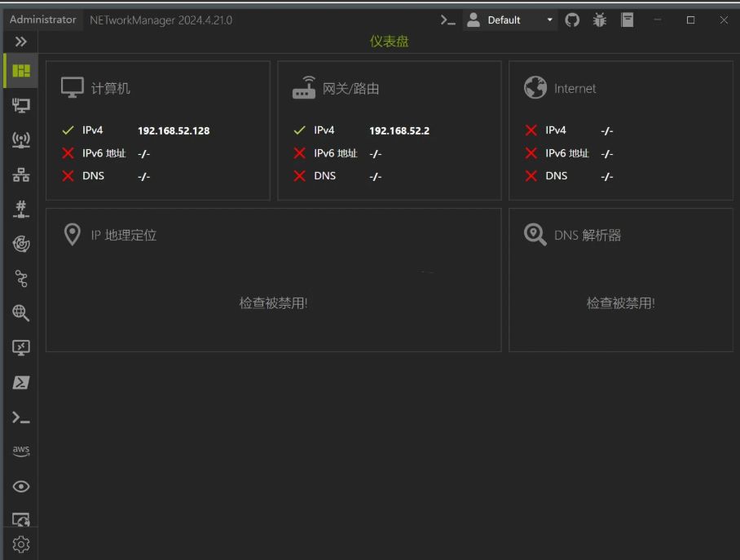Open the Port Scanner tool

click(x=20, y=209)
